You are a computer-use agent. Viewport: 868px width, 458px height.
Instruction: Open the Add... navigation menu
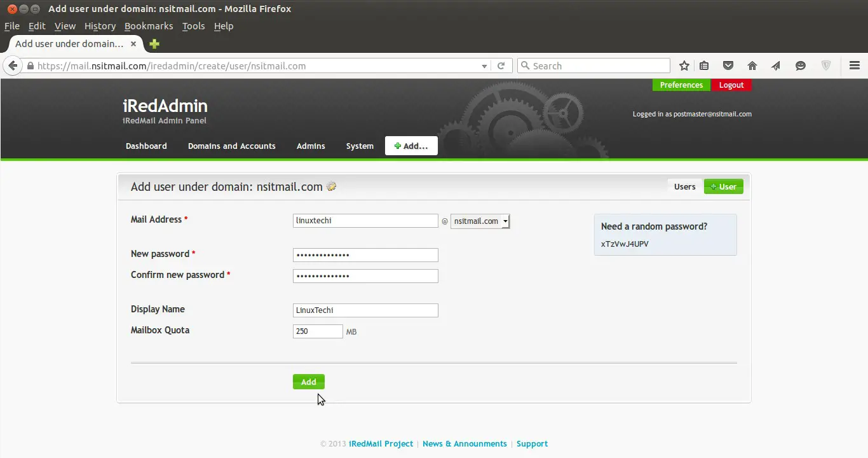click(411, 146)
